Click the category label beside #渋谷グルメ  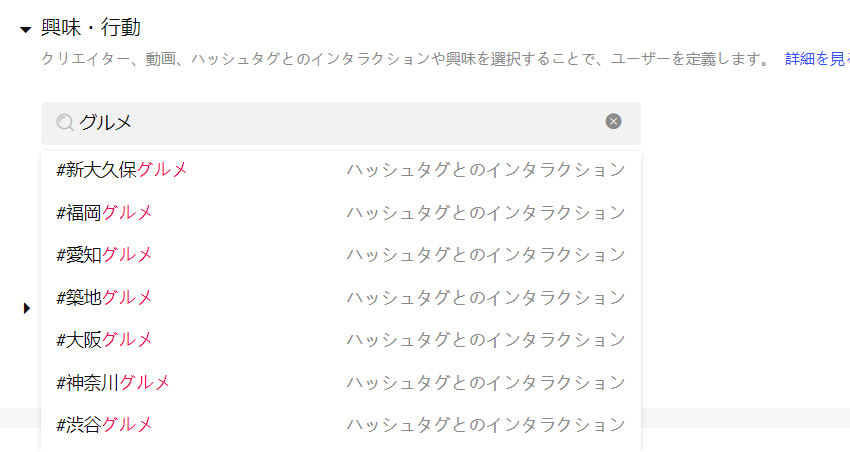pos(486,424)
